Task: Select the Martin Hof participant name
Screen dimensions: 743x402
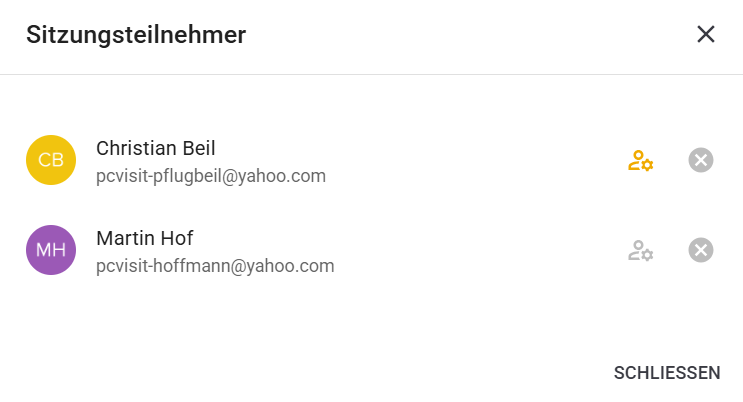Action: tap(144, 238)
